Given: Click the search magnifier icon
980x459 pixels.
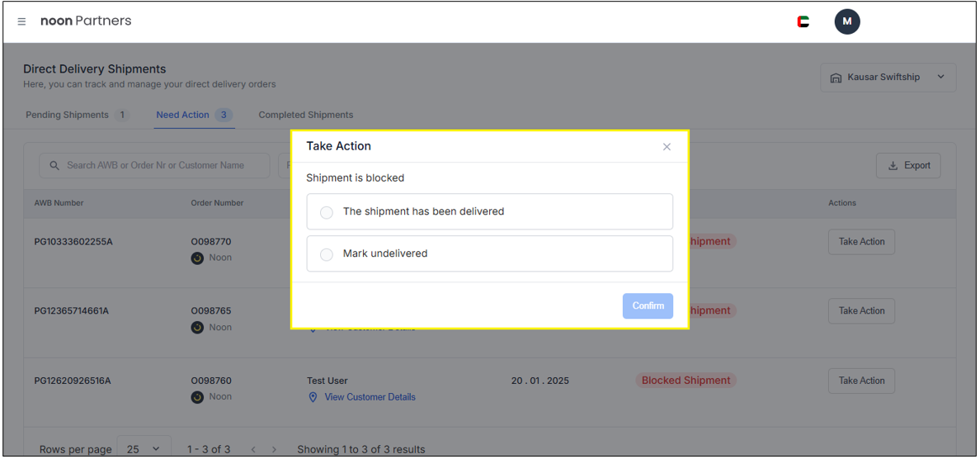Looking at the screenshot, I should [x=54, y=165].
